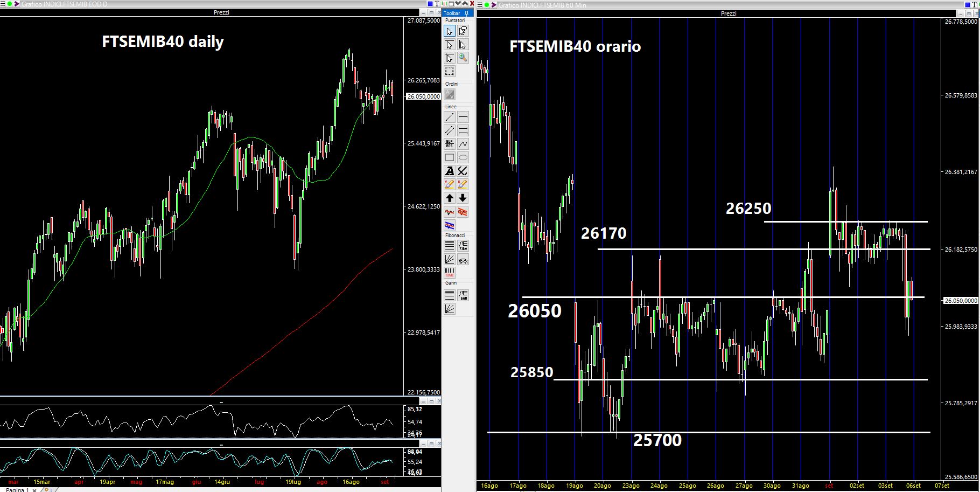Select the diagonal parallel channel tool
The width and height of the screenshot is (980, 492).
pos(450,130)
